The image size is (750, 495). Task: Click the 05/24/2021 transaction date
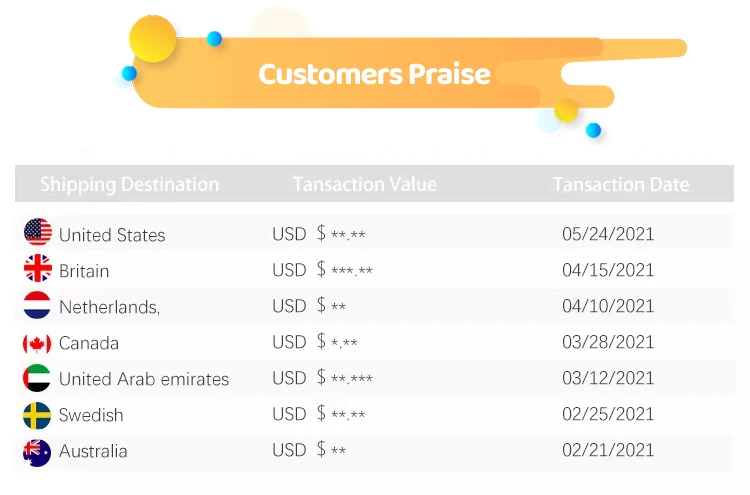(608, 235)
